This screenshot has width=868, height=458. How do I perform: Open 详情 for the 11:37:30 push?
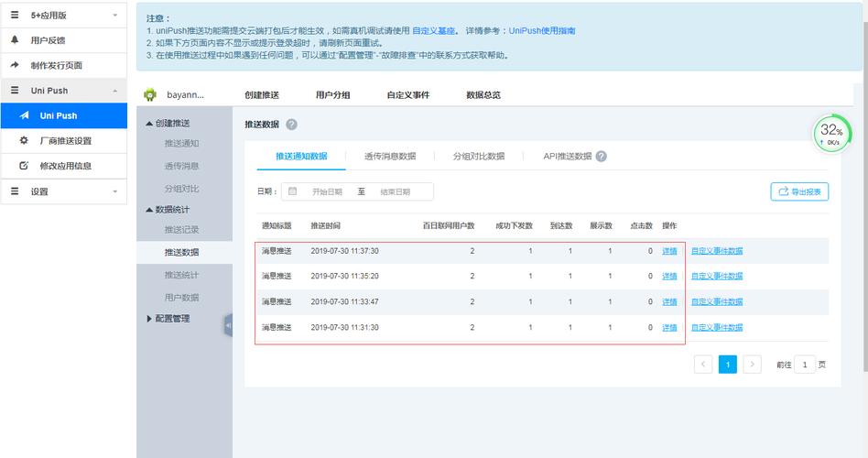pos(670,251)
